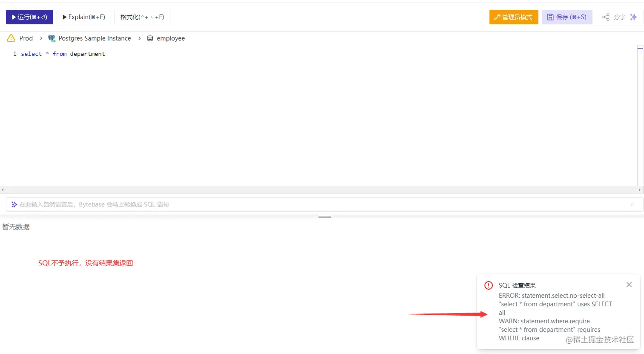Open the 分享 share option
Image resolution: width=644 pixels, height=354 pixels.
click(x=619, y=17)
